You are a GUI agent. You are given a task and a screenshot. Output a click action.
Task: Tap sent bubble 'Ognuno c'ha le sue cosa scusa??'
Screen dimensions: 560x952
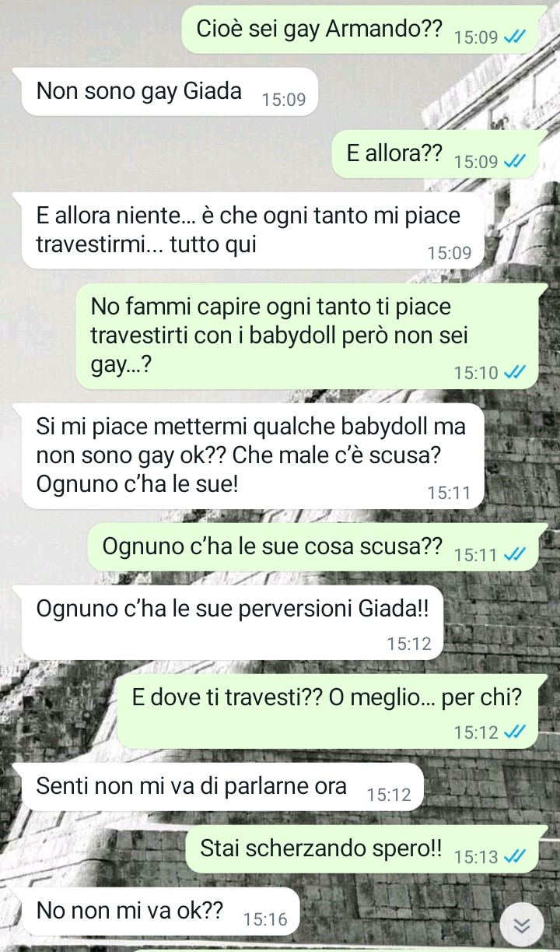point(313,548)
